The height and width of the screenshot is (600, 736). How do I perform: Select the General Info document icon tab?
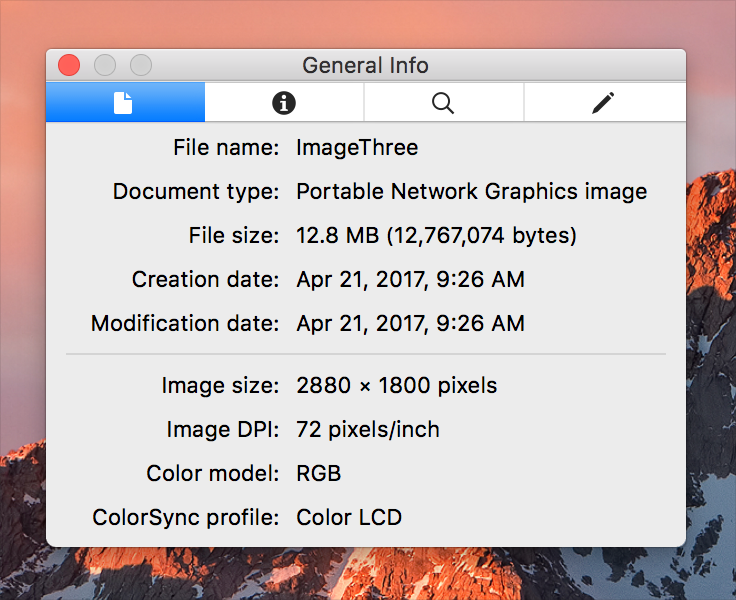pyautogui.click(x=124, y=102)
